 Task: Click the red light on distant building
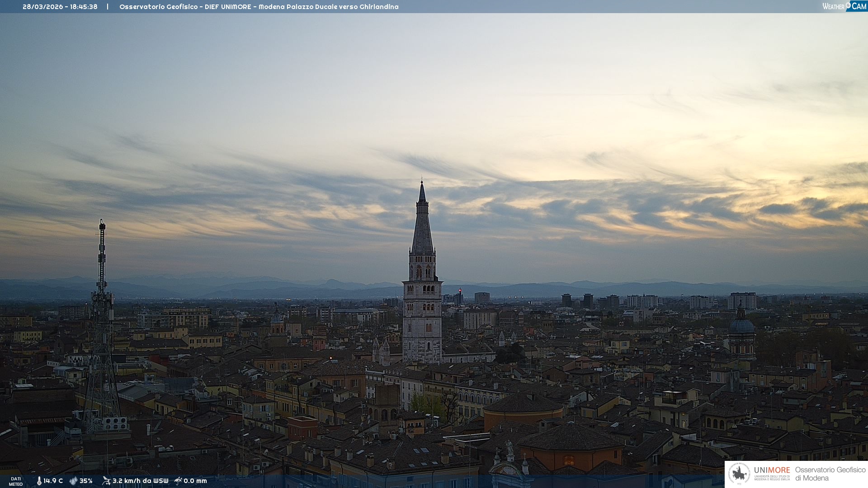(460, 291)
